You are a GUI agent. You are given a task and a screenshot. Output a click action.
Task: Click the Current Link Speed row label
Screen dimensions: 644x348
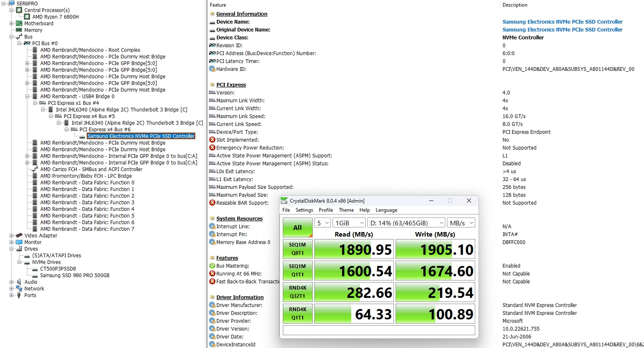click(x=239, y=124)
